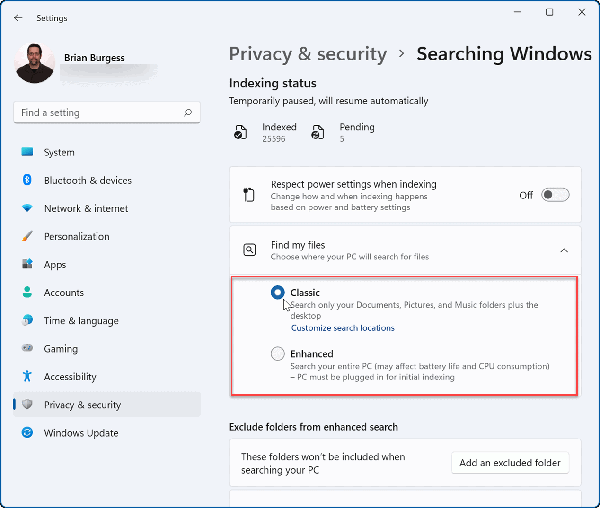Viewport: 600px width, 508px height.
Task: Click the Brian Burgess account name
Action: pyautogui.click(x=94, y=58)
